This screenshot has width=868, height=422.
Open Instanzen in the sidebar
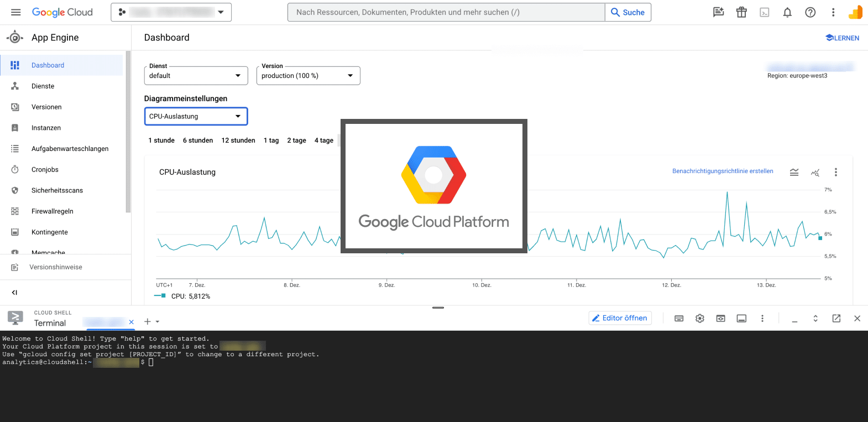pos(61,128)
